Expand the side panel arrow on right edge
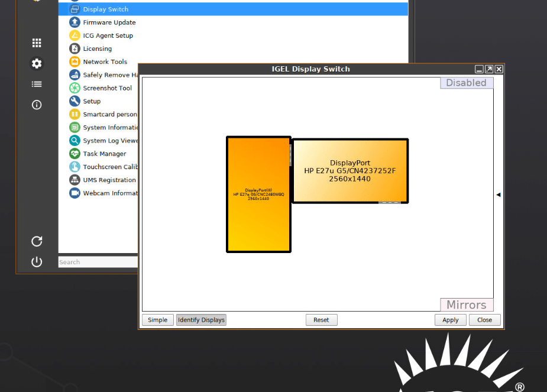The height and width of the screenshot is (392, 547). (x=499, y=195)
